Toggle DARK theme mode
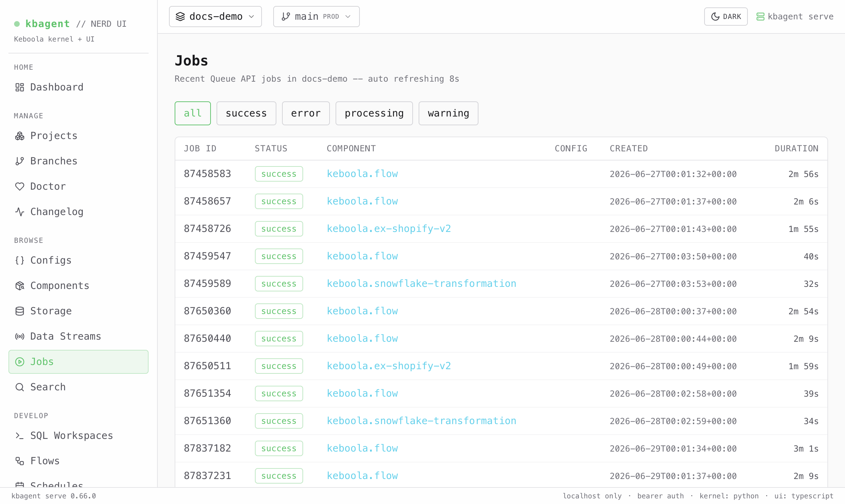The width and height of the screenshot is (845, 504). point(726,17)
